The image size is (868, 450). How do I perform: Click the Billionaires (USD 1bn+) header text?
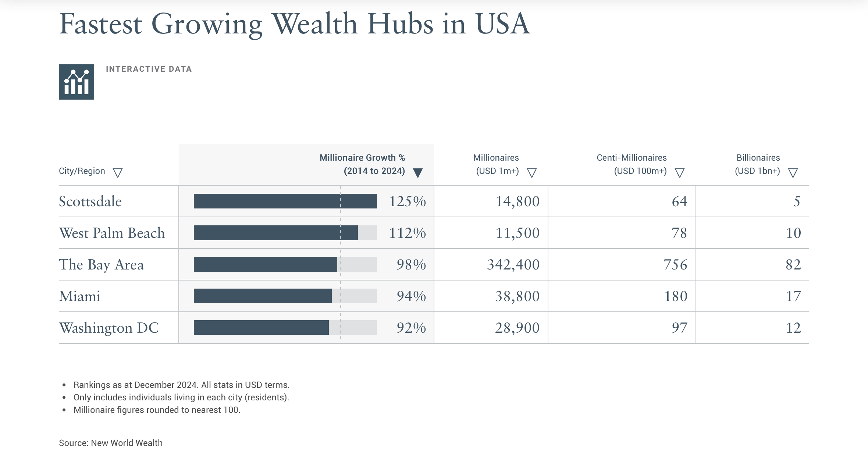(x=758, y=164)
